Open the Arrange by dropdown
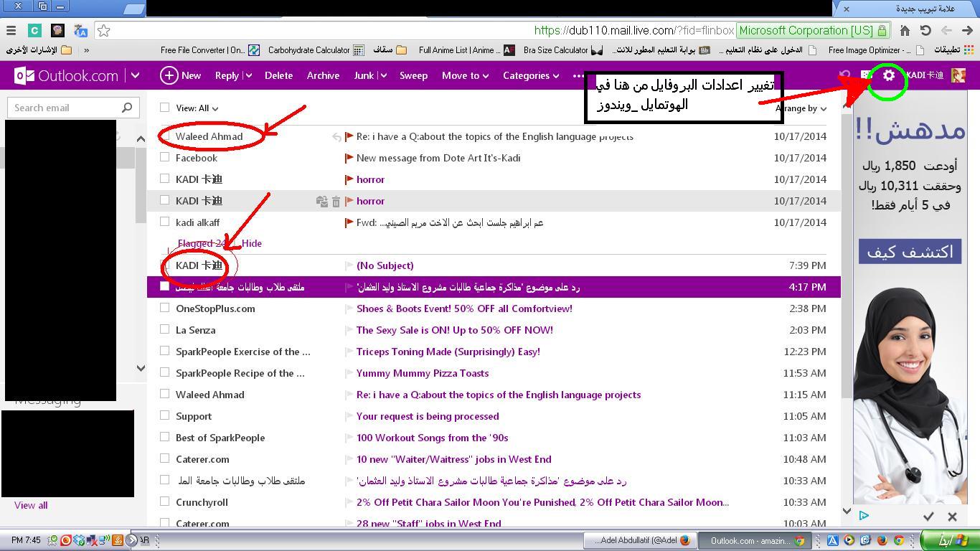 click(x=801, y=108)
